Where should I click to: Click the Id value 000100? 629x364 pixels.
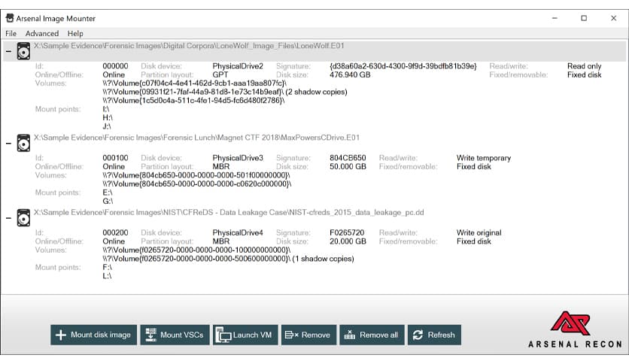[116, 158]
